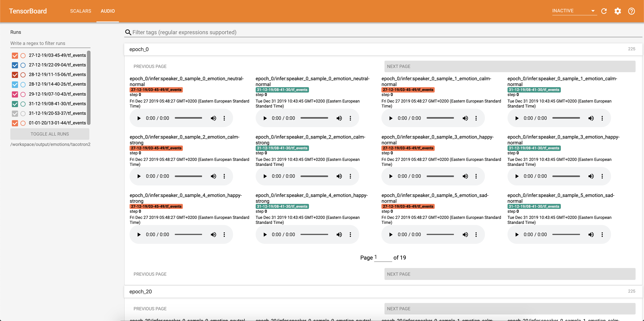Mute the sample_2 calm-strong 27-12-19 audio player
This screenshot has width=644, height=321.
coord(213,176)
